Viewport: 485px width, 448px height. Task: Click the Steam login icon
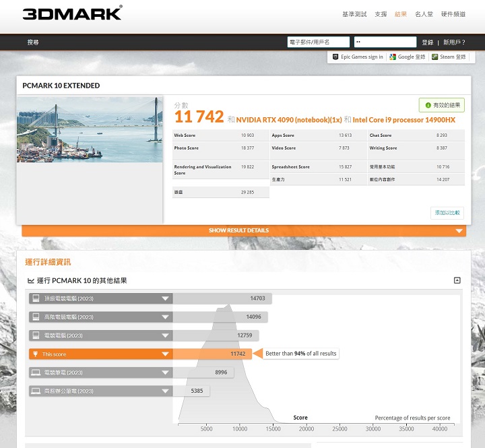434,57
